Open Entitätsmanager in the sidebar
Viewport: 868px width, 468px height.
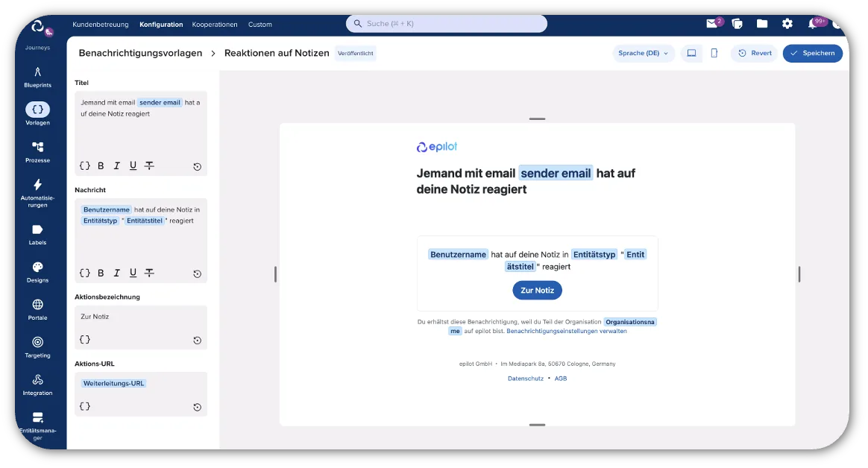pos(37,426)
